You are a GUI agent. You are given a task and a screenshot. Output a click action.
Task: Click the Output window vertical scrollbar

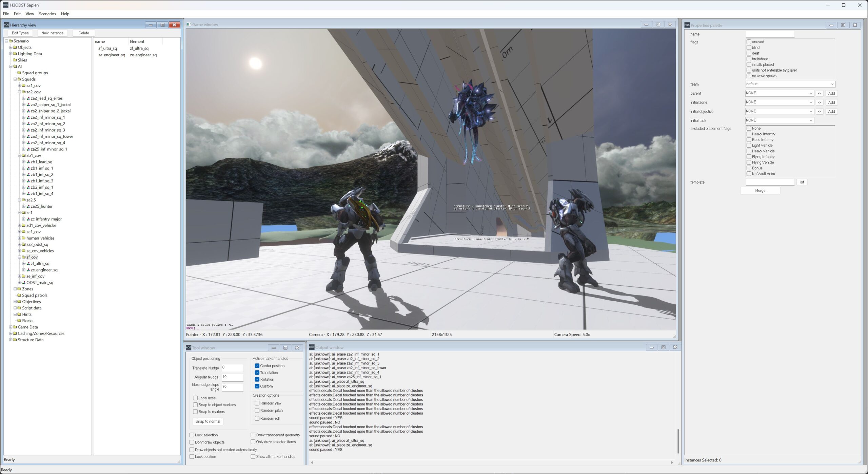click(x=678, y=441)
